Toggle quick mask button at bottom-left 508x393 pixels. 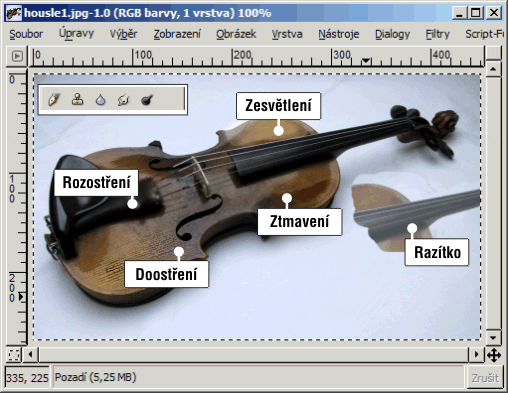(14, 355)
